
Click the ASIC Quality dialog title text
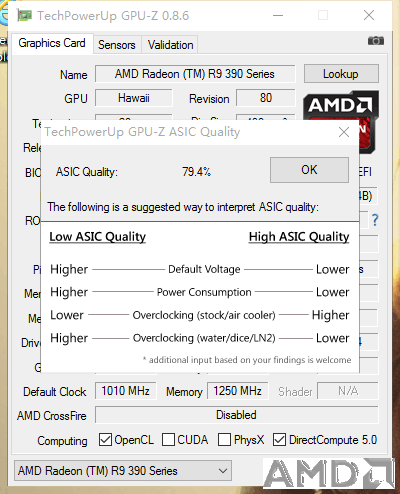click(x=142, y=132)
